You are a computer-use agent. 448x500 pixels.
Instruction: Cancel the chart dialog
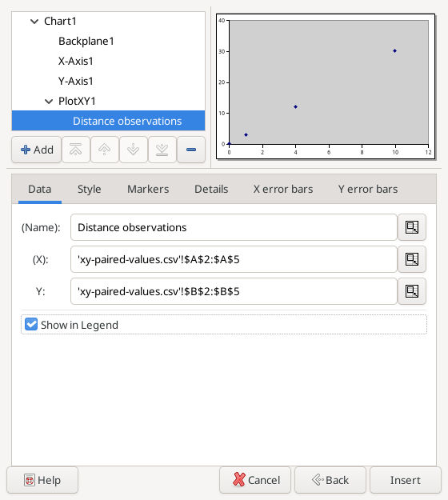(255, 480)
